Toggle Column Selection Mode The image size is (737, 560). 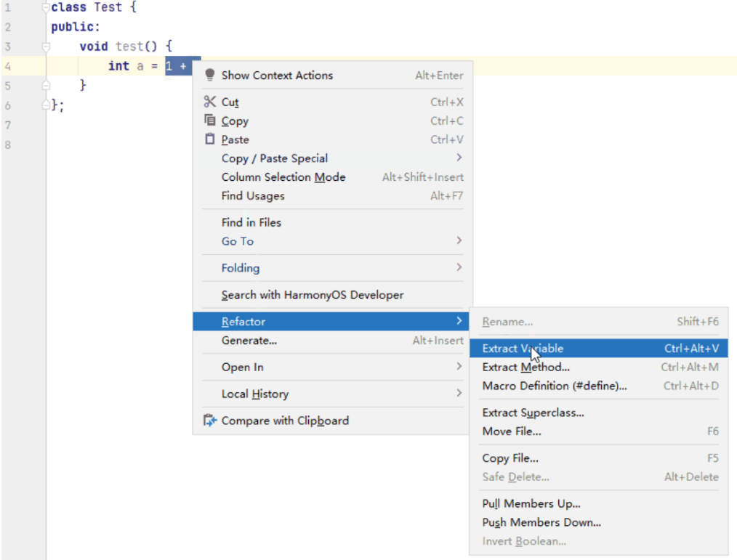coord(283,177)
